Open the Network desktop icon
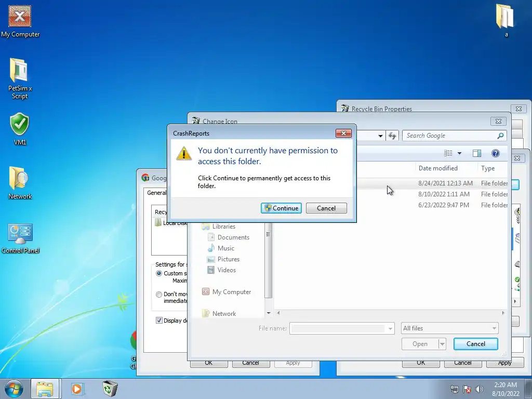Viewport: 532px width, 399px height. pyautogui.click(x=20, y=183)
